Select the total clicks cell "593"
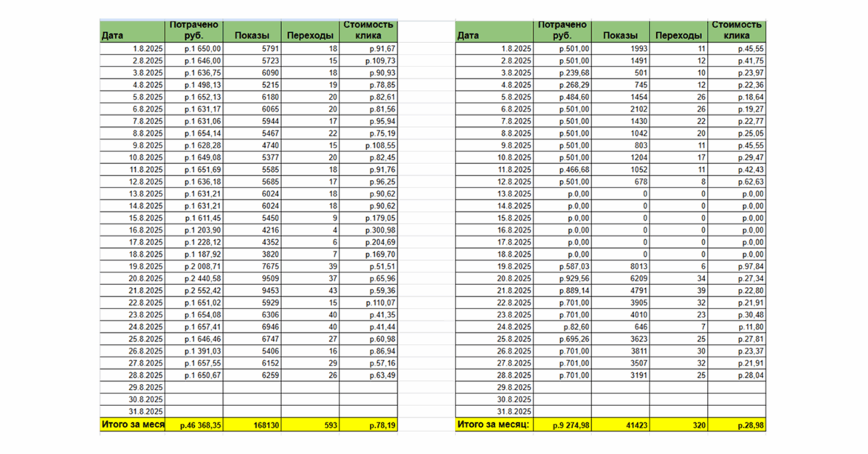868x454 pixels. point(310,425)
